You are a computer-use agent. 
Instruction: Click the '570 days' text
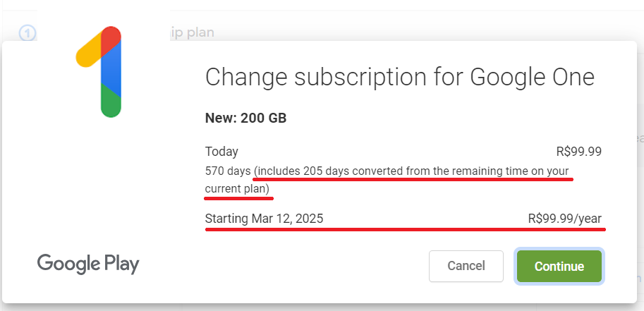pos(228,171)
